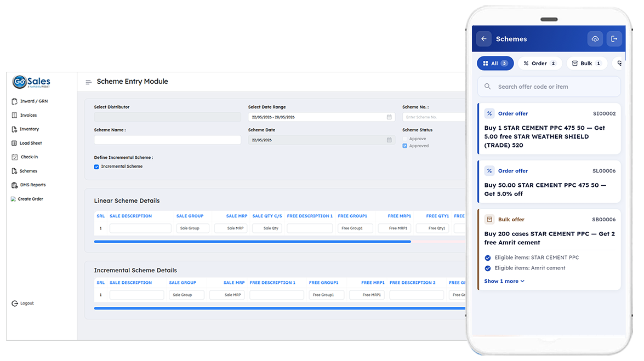Open Invoices menu item
Viewport: 644px width, 361px height.
coord(29,116)
